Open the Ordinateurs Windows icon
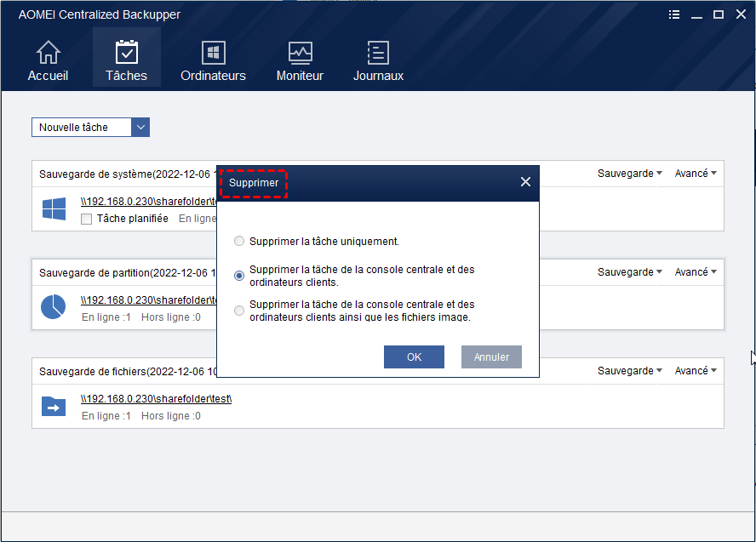Viewport: 756px width, 542px height. (213, 53)
